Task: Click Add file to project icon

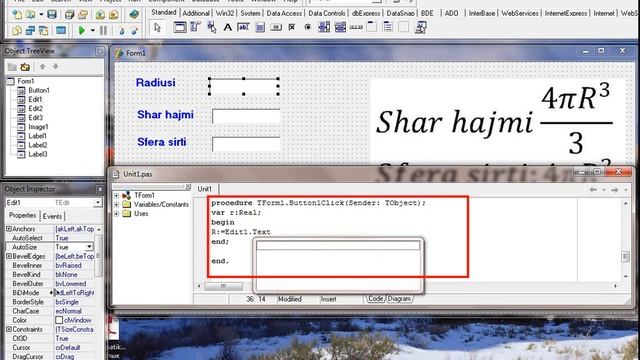Action: tap(100, 15)
